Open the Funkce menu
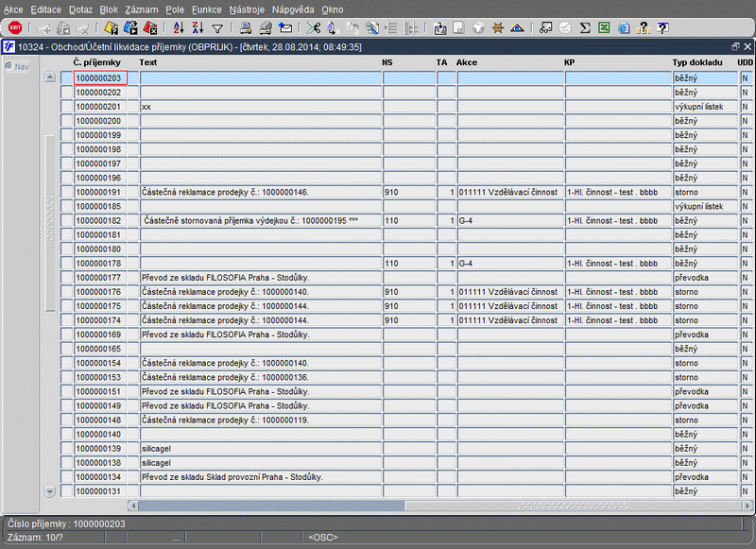 point(207,9)
